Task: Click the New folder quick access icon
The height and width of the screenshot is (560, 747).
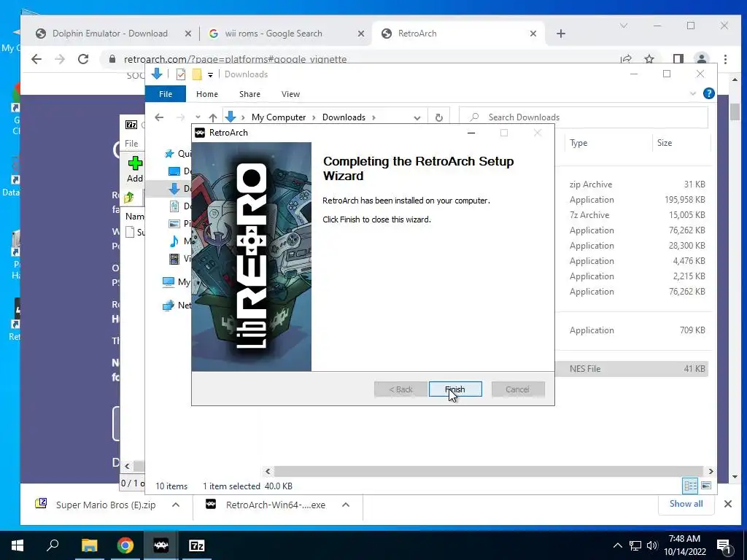Action: click(197, 74)
